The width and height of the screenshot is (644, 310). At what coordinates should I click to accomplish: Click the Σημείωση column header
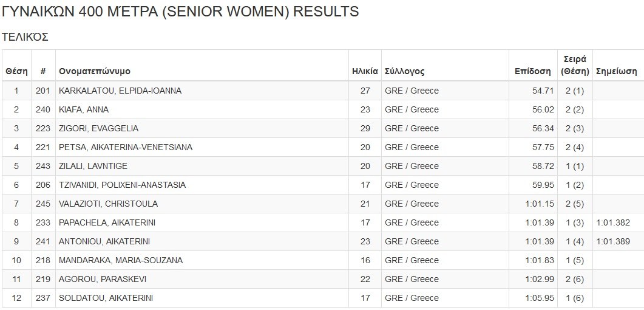616,71
